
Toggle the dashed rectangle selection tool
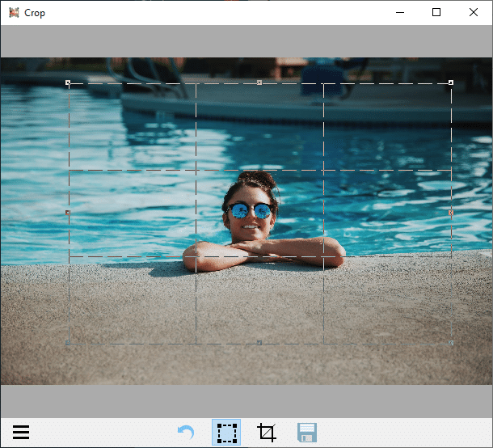tap(226, 433)
